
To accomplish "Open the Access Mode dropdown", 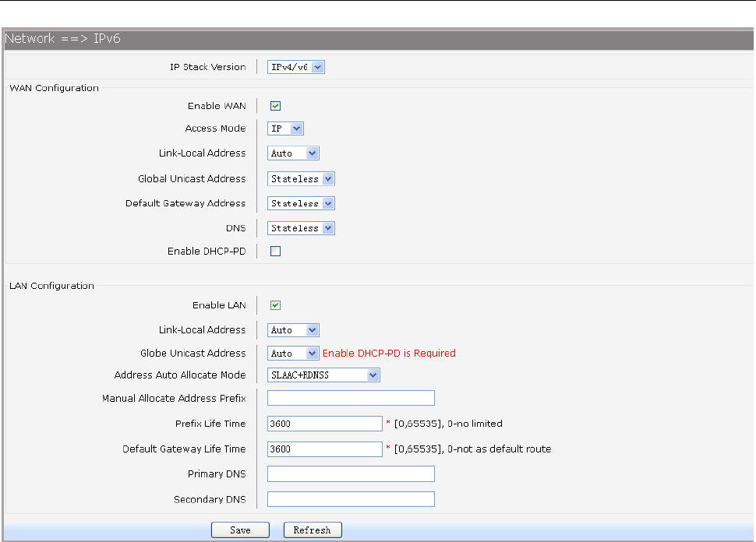I will pos(285,128).
